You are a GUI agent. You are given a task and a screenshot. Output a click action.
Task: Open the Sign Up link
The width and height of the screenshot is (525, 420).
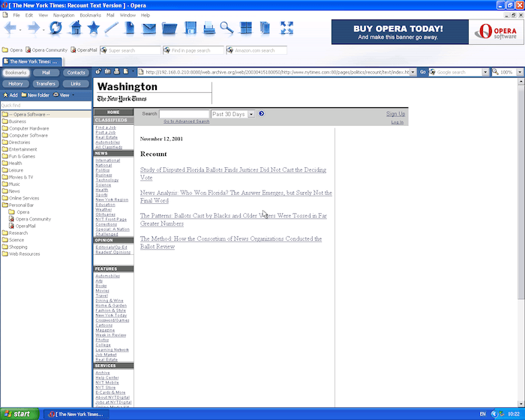click(x=395, y=114)
